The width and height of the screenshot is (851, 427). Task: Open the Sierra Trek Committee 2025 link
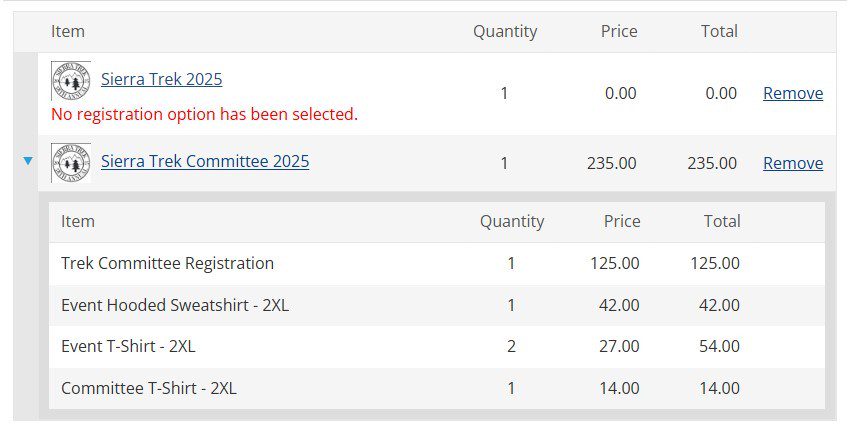tap(205, 161)
